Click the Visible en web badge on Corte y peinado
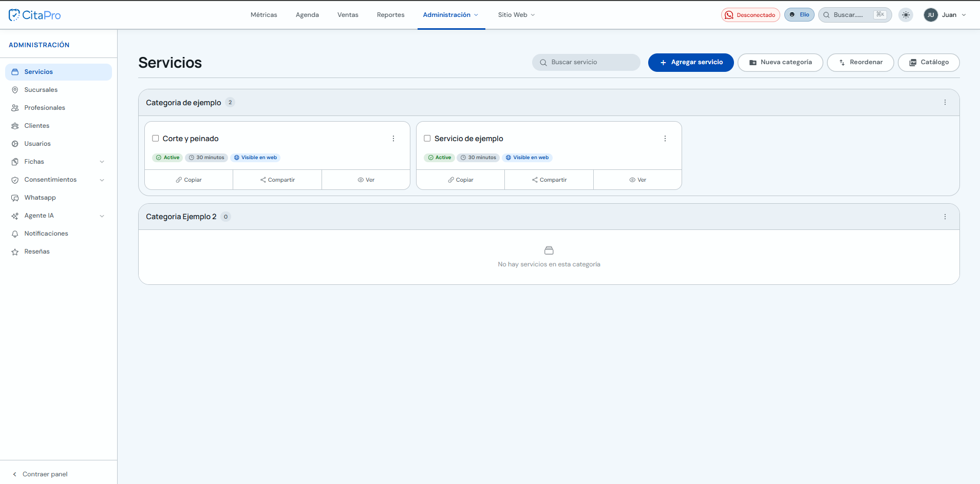This screenshot has height=484, width=980. tap(255, 158)
